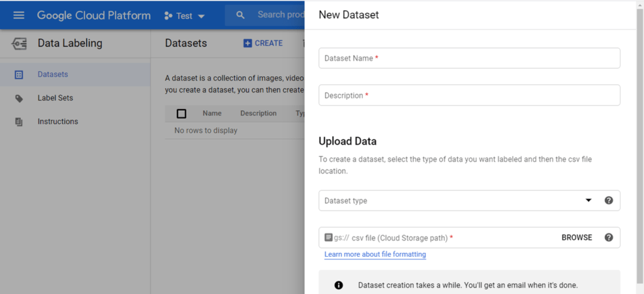The height and width of the screenshot is (294, 644).
Task: Click the Description input field in New Dataset
Action: (x=469, y=95)
